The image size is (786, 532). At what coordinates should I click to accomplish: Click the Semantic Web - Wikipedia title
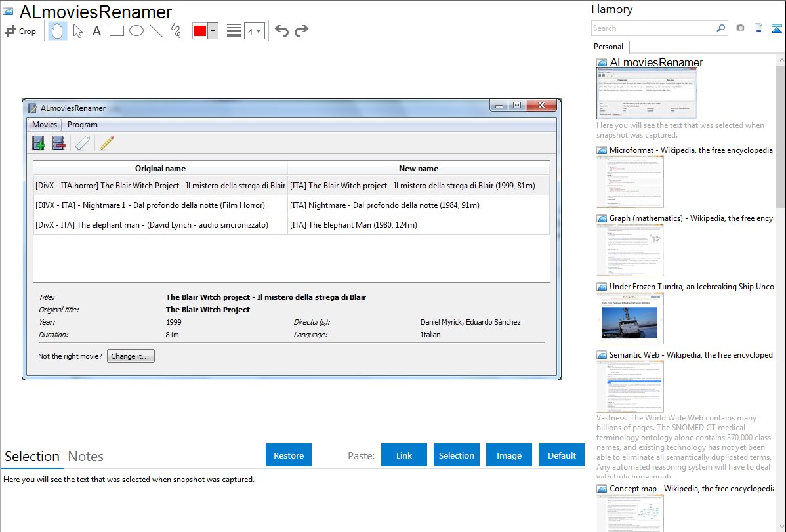tap(691, 354)
